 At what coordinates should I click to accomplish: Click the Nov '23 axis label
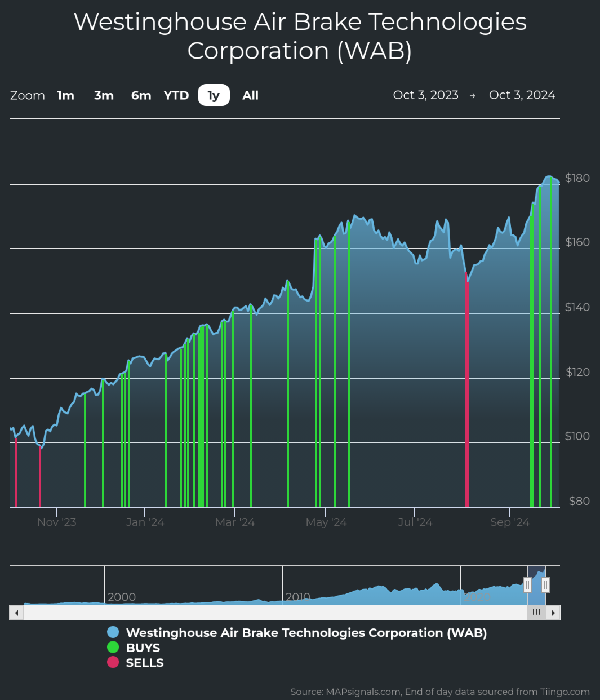[57, 522]
